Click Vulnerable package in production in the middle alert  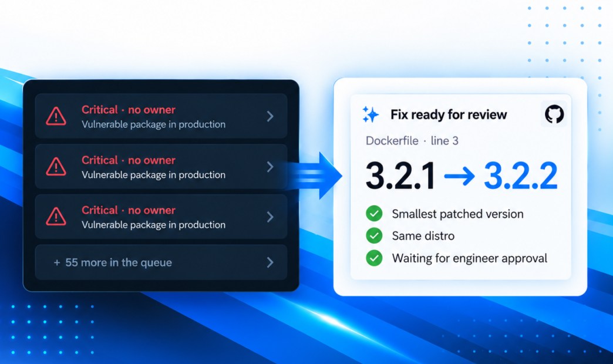point(153,175)
